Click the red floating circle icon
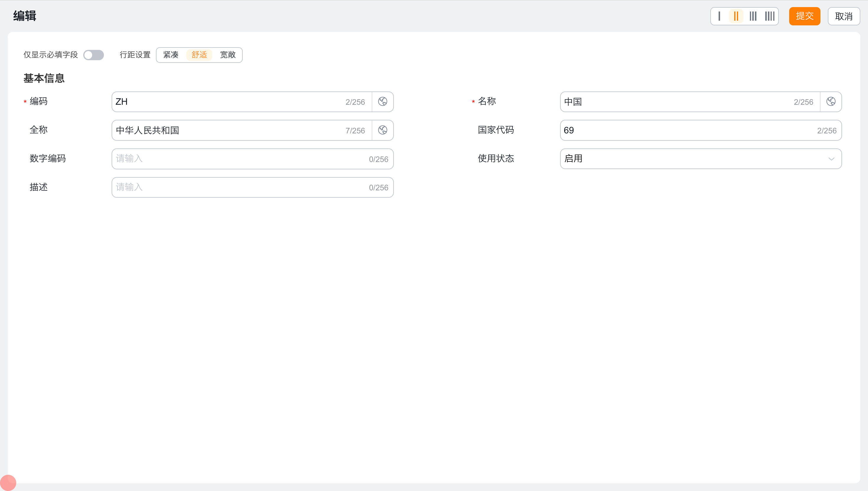 coord(8,482)
